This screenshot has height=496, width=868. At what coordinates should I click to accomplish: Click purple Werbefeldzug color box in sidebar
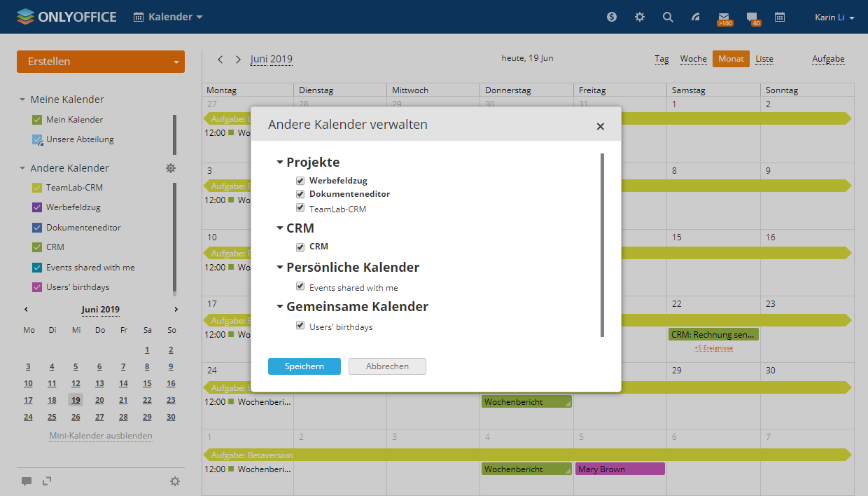click(37, 207)
